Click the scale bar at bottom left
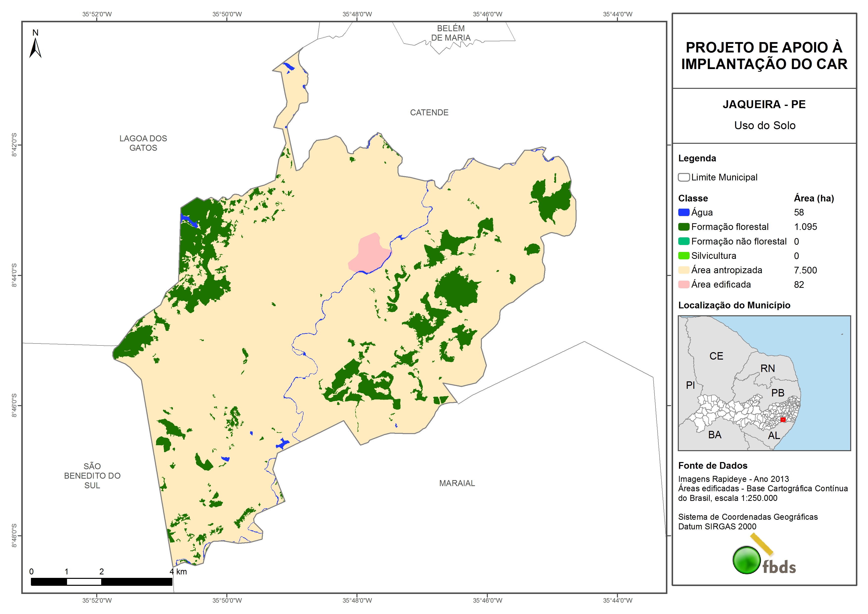 [x=101, y=582]
